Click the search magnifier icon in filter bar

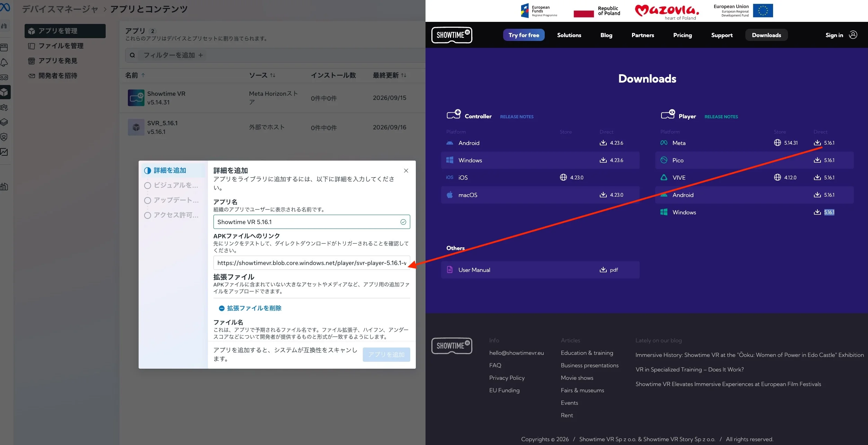click(x=132, y=55)
